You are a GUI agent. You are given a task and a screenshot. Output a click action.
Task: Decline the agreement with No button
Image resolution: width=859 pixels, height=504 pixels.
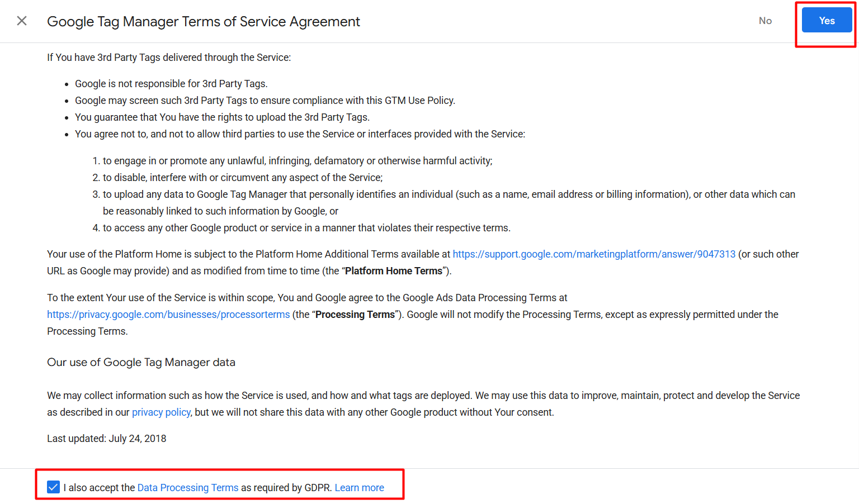[765, 21]
